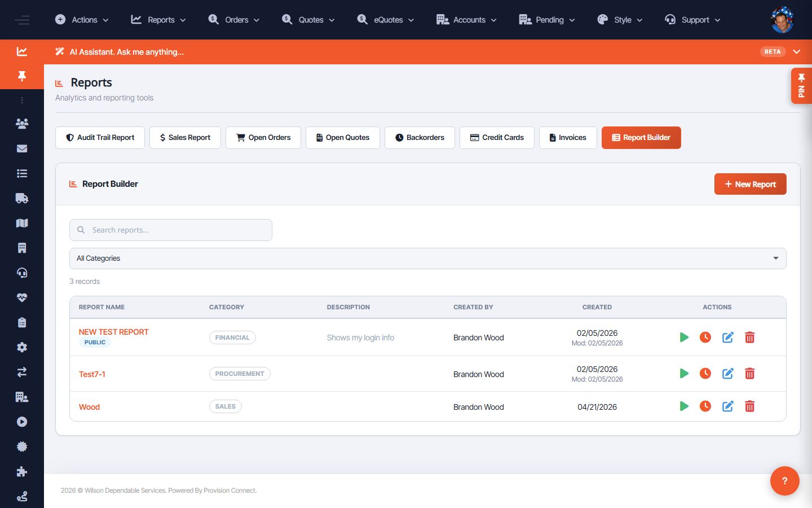Open the sidebar list icon

click(x=22, y=173)
